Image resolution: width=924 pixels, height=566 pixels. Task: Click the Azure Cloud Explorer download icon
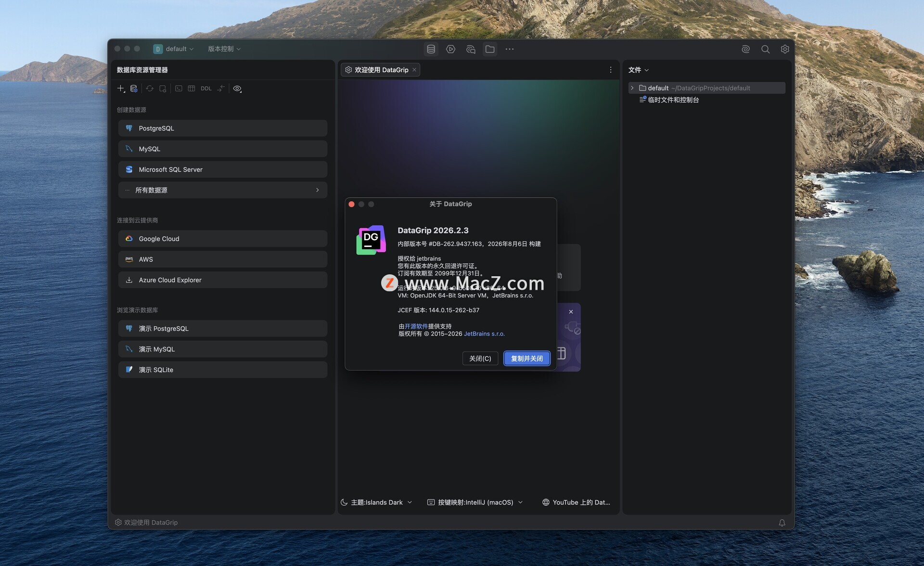click(129, 280)
